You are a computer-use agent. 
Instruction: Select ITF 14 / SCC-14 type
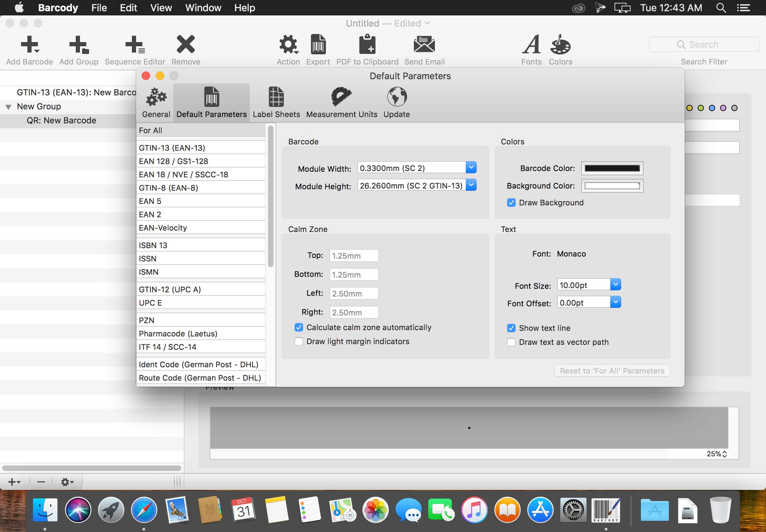(201, 347)
